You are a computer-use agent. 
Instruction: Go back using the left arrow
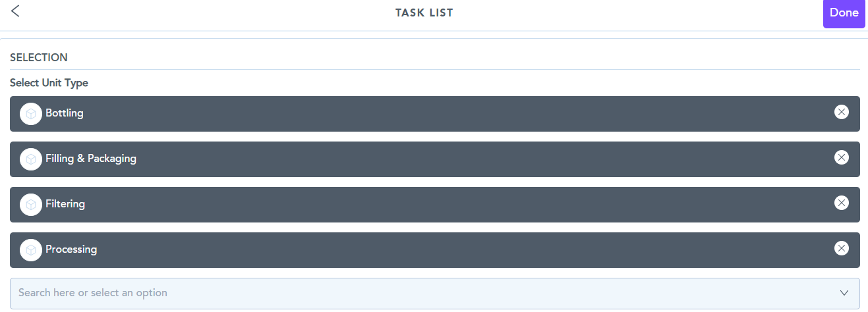[x=15, y=11]
